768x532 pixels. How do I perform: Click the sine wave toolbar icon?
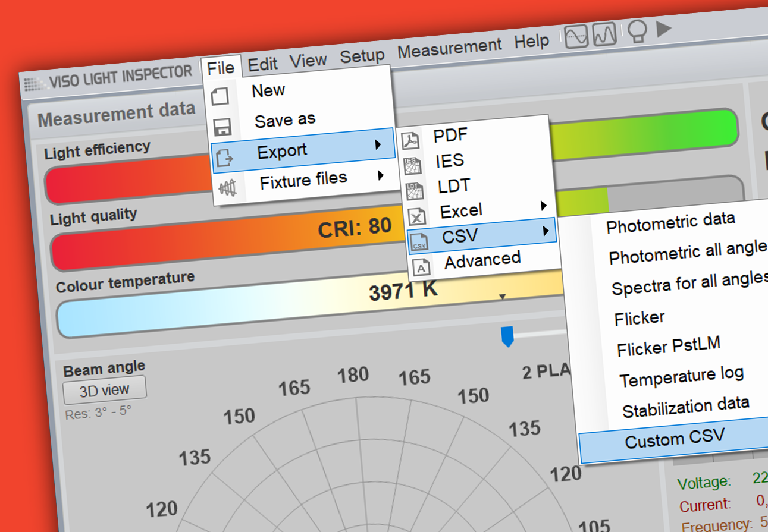576,36
